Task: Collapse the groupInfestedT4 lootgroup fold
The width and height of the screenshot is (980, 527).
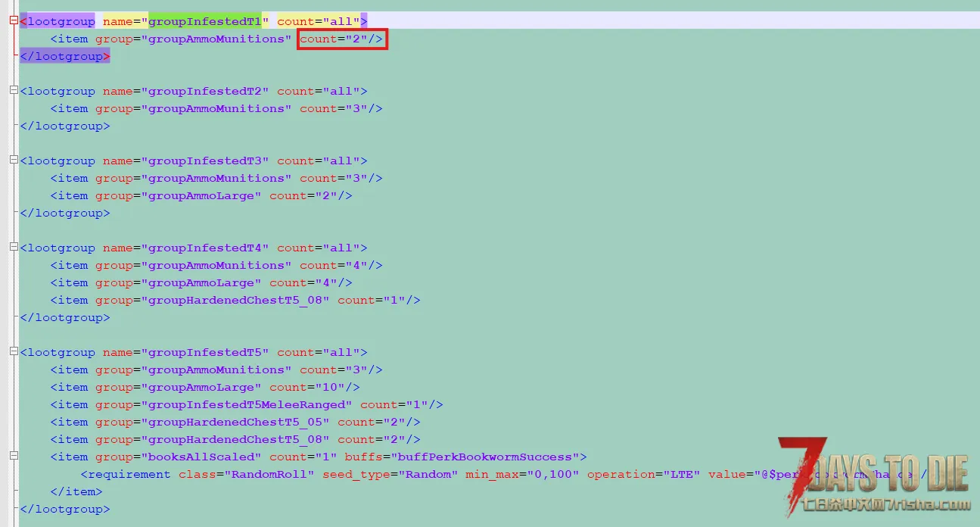Action: point(14,248)
